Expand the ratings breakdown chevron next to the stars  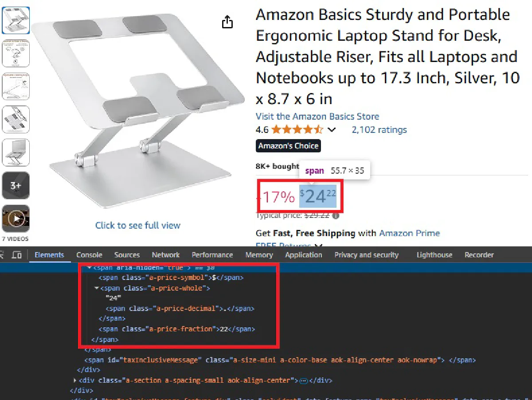pyautogui.click(x=332, y=129)
